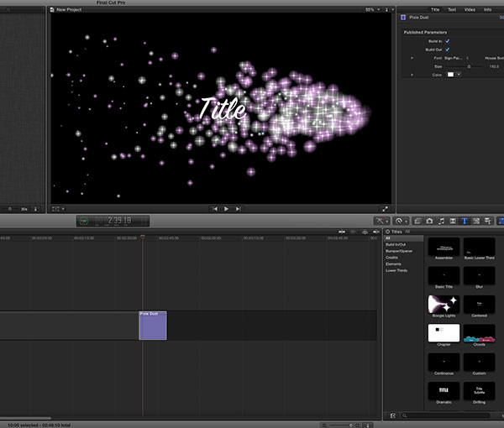This screenshot has width=504, height=428.
Task: Click the project document icon beside New Project
Action: pyautogui.click(x=52, y=9)
